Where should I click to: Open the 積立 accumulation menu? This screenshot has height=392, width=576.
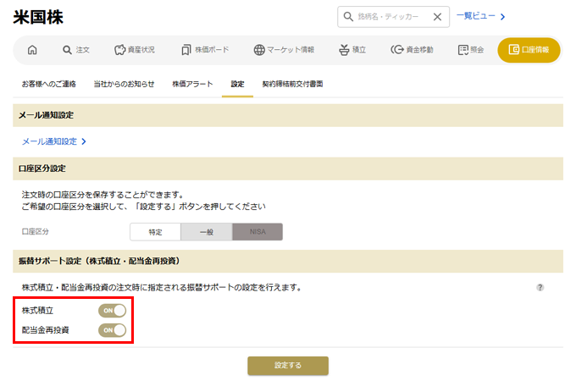pyautogui.click(x=352, y=50)
